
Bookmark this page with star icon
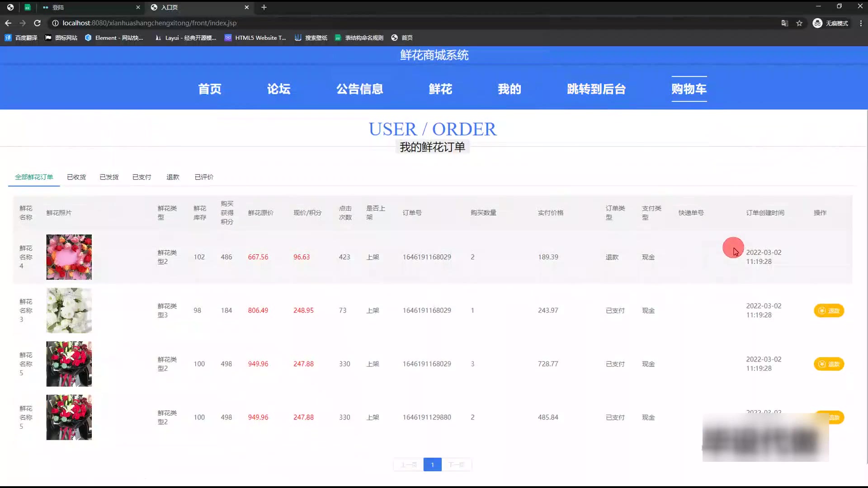pyautogui.click(x=799, y=23)
